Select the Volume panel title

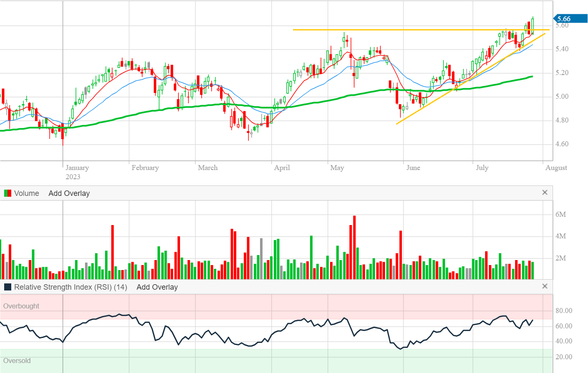26,193
